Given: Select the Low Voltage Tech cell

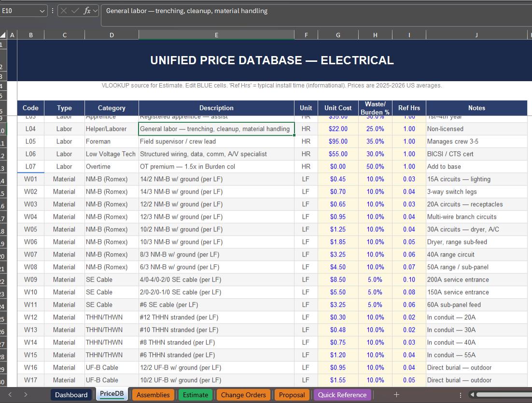Looking at the screenshot, I should (x=112, y=154).
